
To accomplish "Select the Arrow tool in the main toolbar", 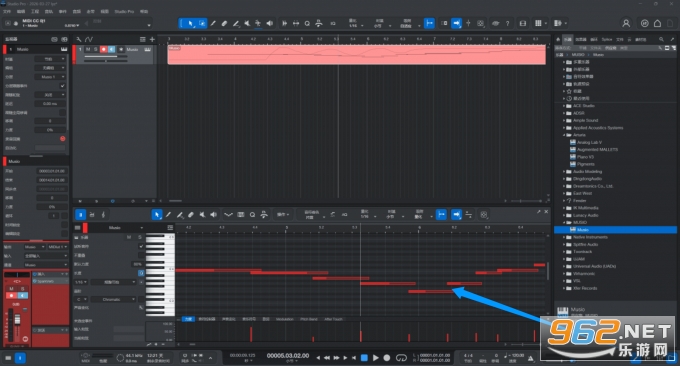I will [190, 23].
